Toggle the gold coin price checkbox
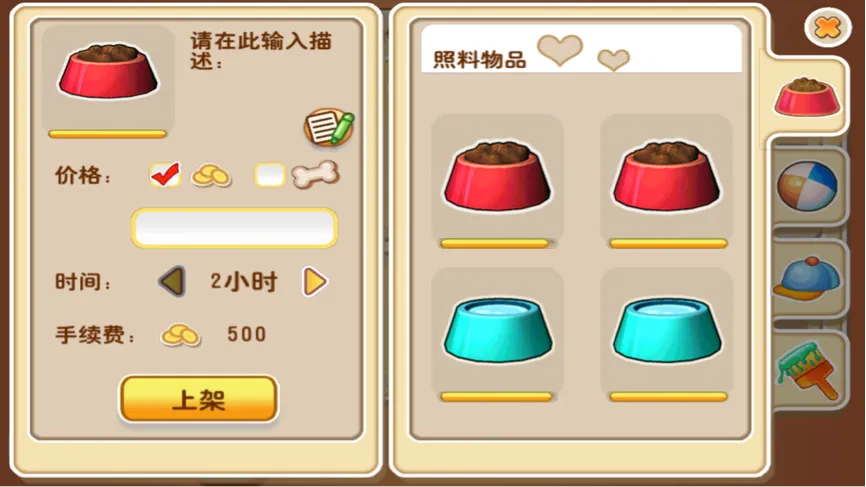This screenshot has height=487, width=866. tap(165, 174)
